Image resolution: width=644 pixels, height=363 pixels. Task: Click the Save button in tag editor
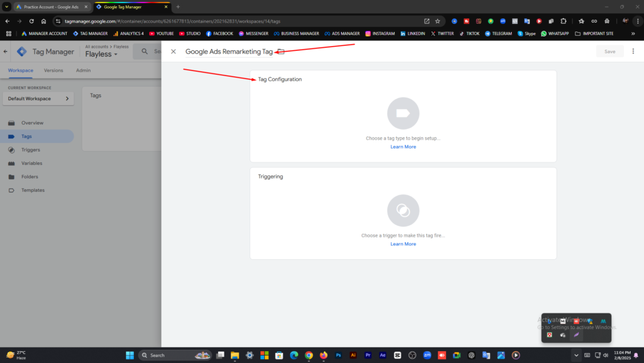(x=609, y=52)
